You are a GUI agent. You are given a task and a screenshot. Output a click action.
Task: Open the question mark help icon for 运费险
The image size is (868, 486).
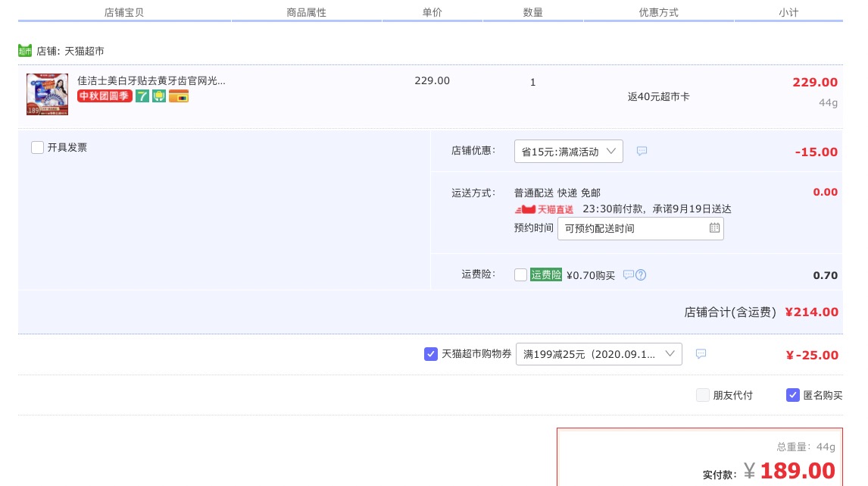point(641,275)
